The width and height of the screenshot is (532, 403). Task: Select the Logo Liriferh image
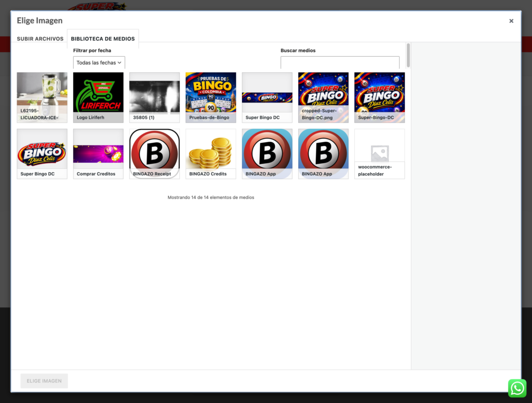pos(98,97)
